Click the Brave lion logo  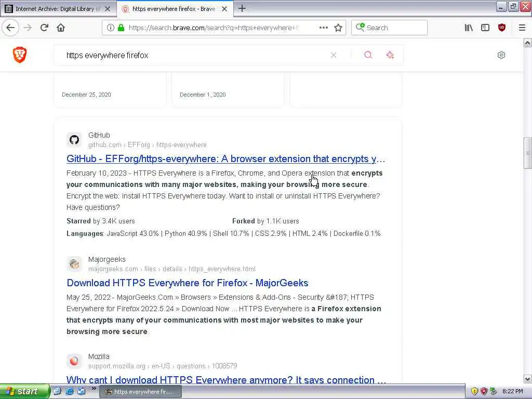pyautogui.click(x=20, y=55)
